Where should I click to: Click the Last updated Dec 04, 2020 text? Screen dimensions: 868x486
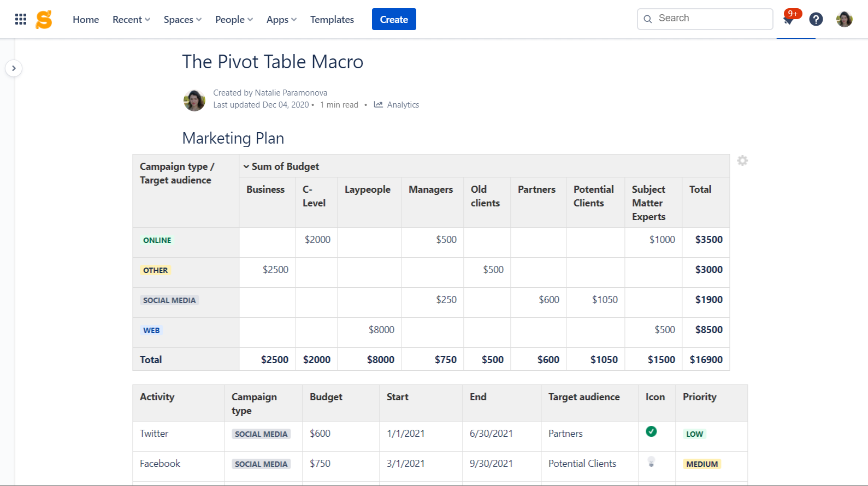click(x=261, y=105)
